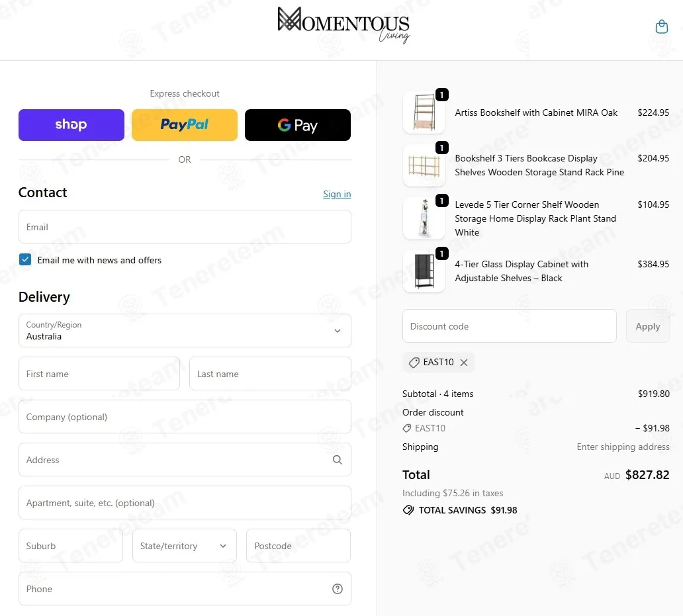This screenshot has width=683, height=616.
Task: Open 3 Tiers Bookcase Pine thumbnail
Action: click(424, 165)
